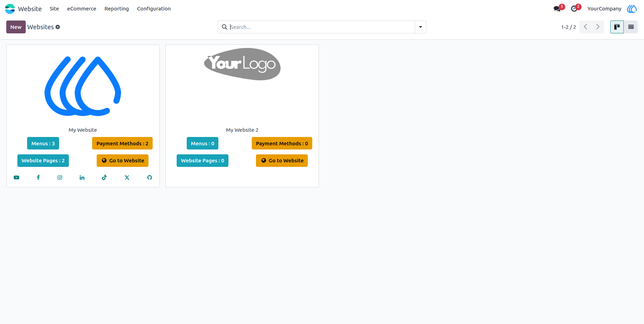The image size is (644, 324).
Task: Click the My Website card title
Action: [x=83, y=130]
